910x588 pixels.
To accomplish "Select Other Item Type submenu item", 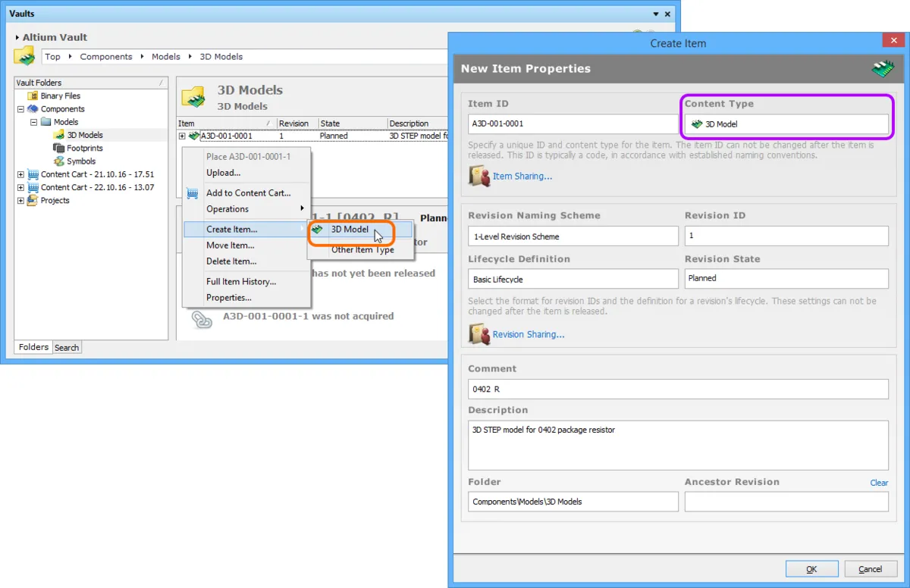I will [x=362, y=250].
